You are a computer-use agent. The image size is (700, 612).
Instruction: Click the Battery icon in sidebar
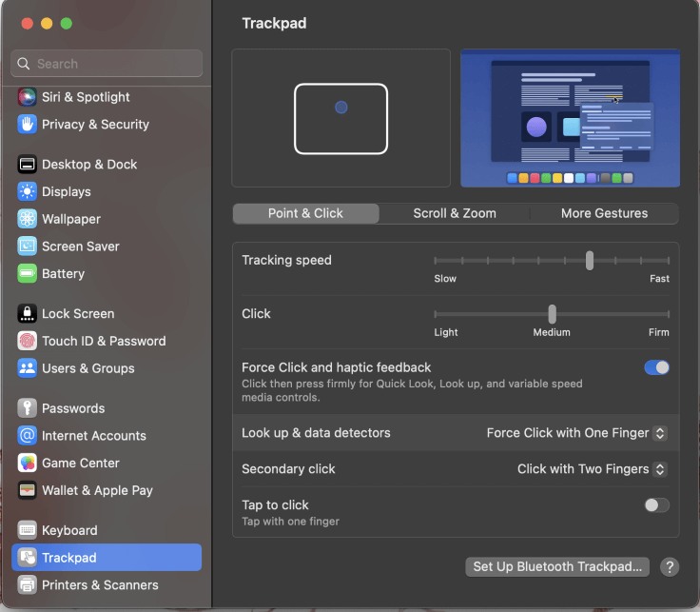[27, 274]
